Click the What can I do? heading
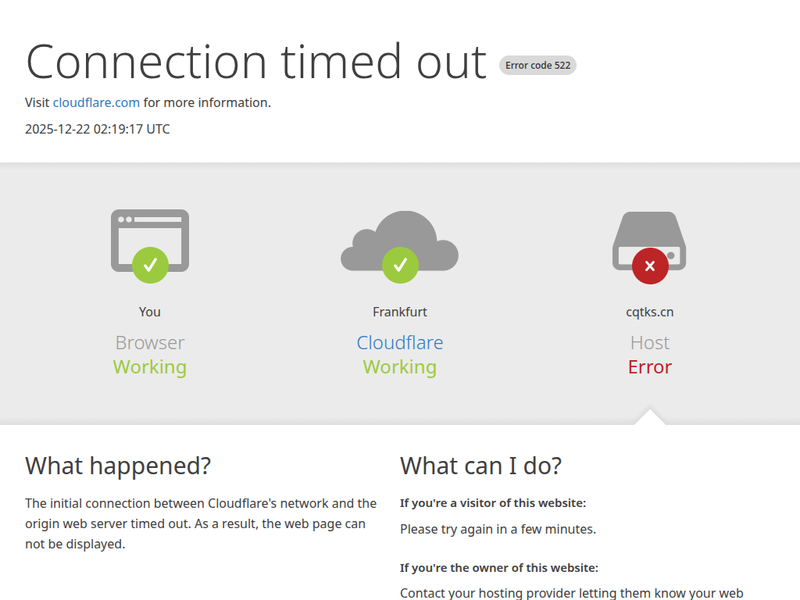 (481, 465)
